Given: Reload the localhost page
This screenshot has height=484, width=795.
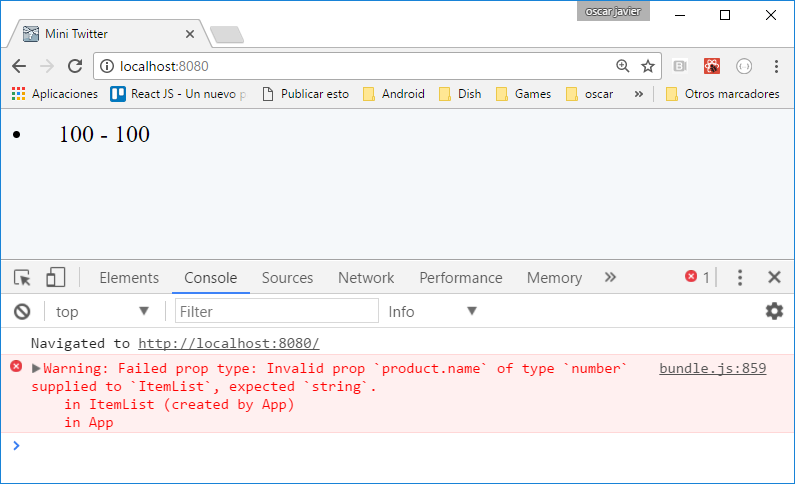Looking at the screenshot, I should click(75, 66).
